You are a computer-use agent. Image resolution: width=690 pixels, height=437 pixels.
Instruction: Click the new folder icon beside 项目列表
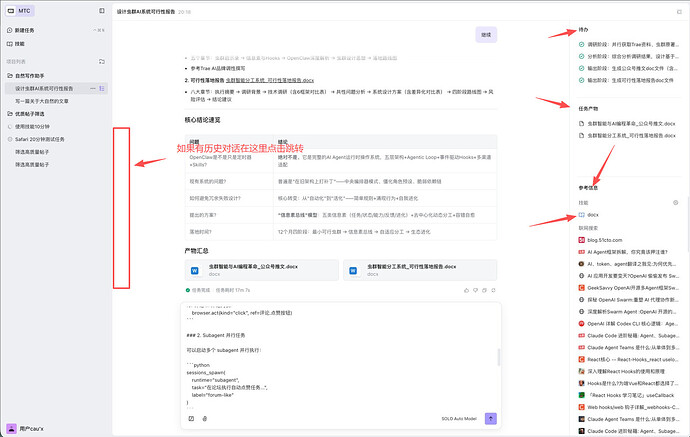[x=103, y=61]
